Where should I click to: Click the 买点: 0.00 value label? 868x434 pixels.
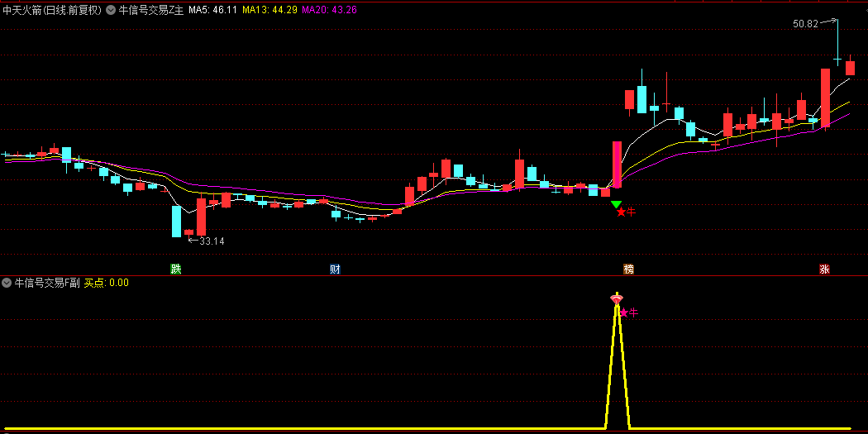[x=107, y=283]
